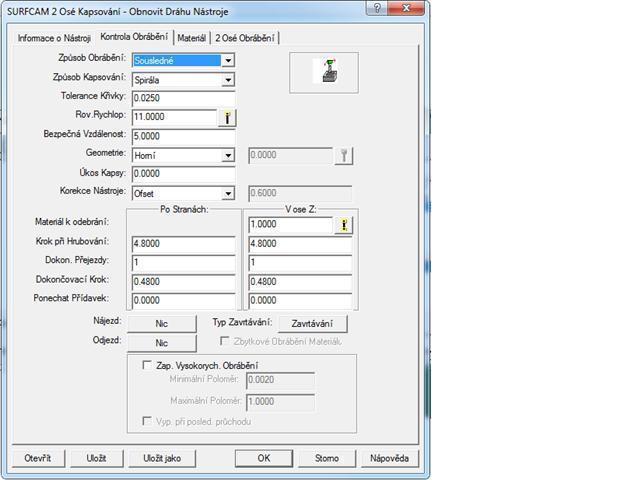Open the Způsob Kapsování dropdown showing Spirála
The image size is (637, 480).
(228, 80)
